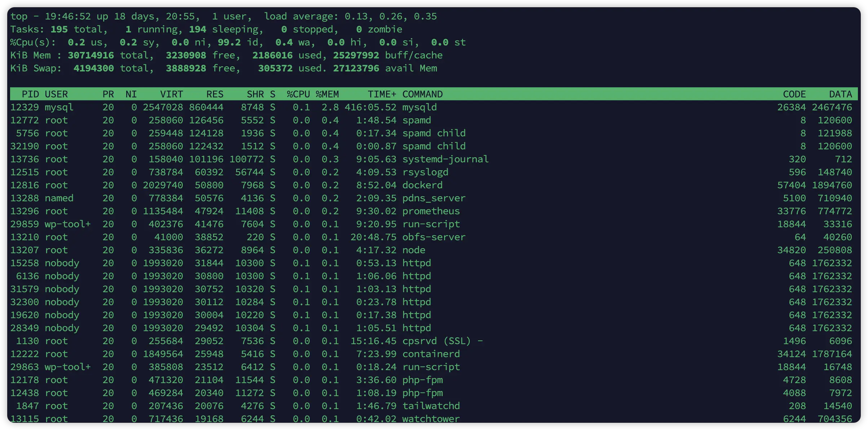Select the watchtower process name

pyautogui.click(x=431, y=419)
